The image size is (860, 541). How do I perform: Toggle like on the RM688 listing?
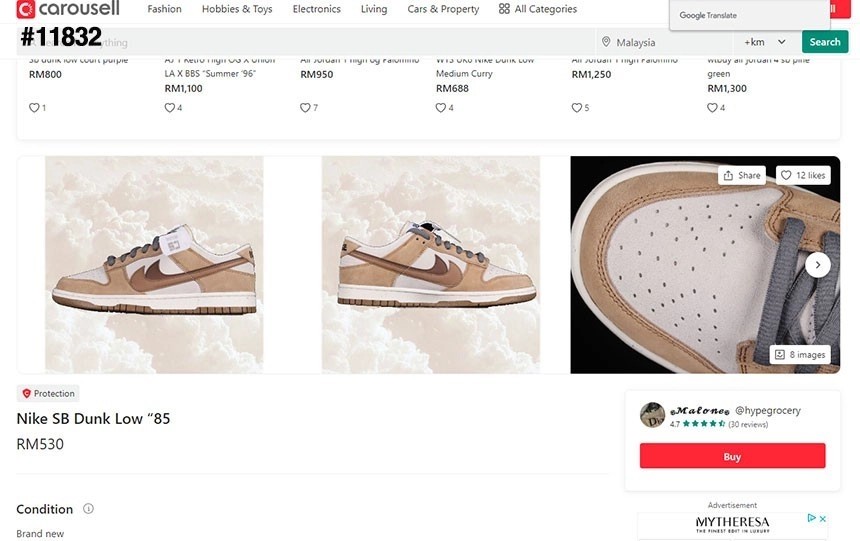tap(441, 108)
